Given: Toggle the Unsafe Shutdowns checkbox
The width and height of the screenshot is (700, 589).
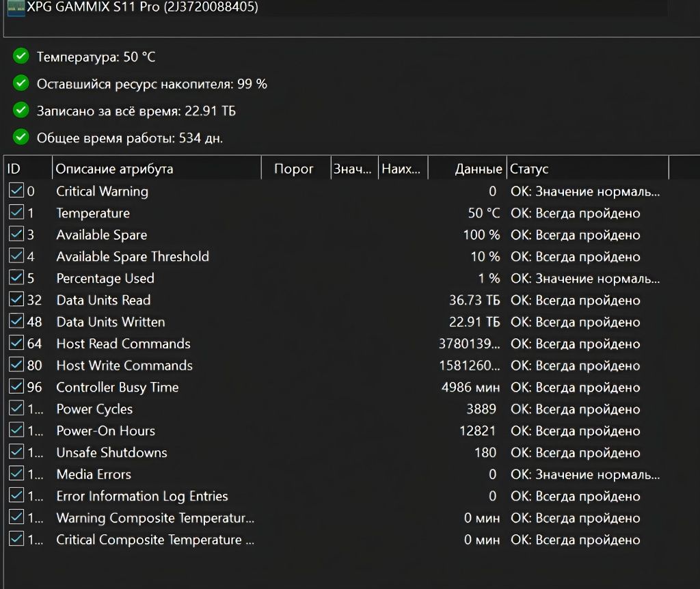Looking at the screenshot, I should click(x=16, y=452).
